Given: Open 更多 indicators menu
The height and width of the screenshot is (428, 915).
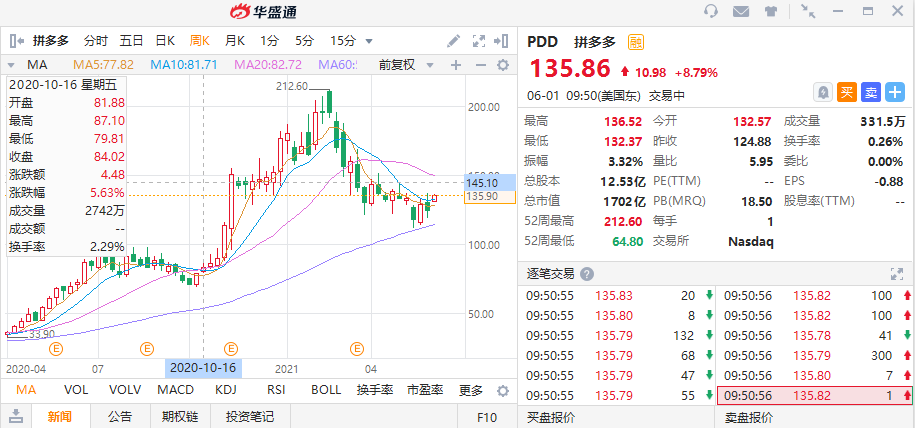Looking at the screenshot, I should [x=471, y=391].
